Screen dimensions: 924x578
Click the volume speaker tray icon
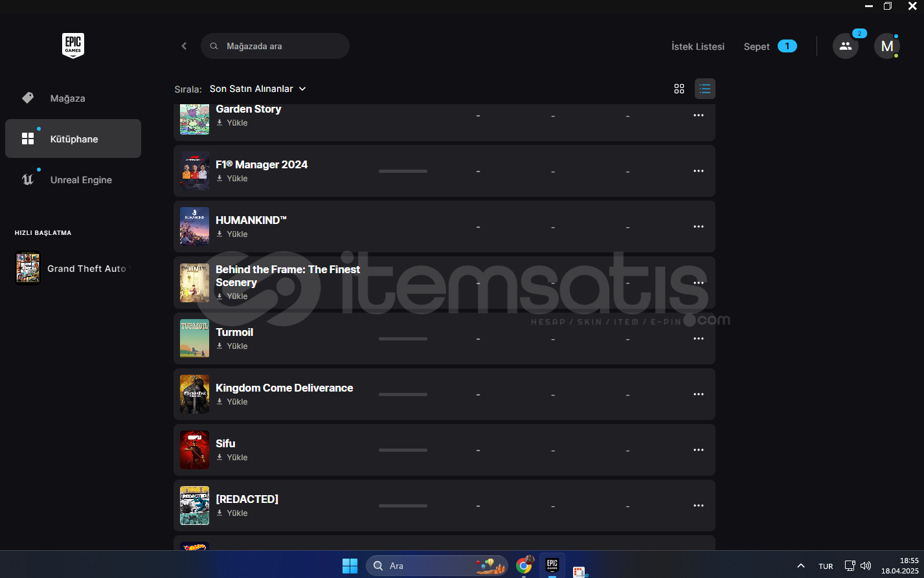coord(866,566)
